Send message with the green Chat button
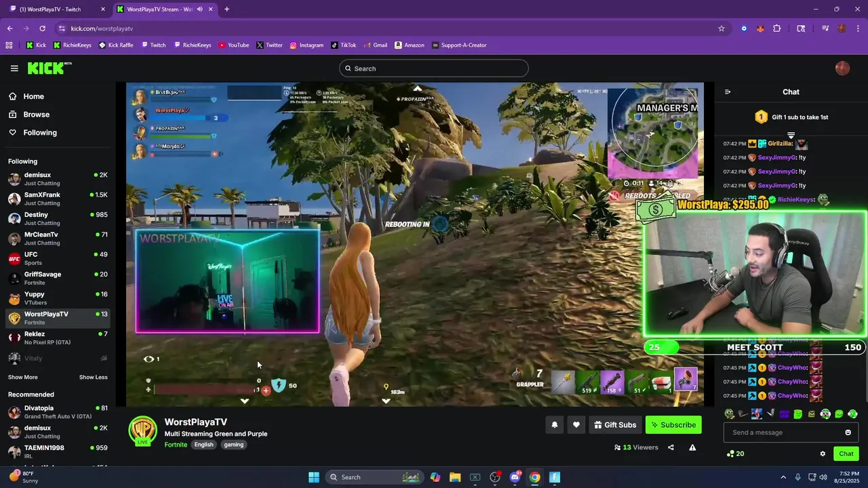Viewport: 868px width, 488px height. 846,454
